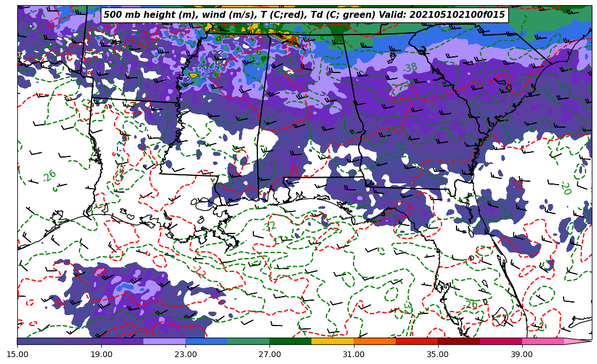The width and height of the screenshot is (597, 364).
Task: Click the colorbar label 27.00
Action: [x=269, y=354]
